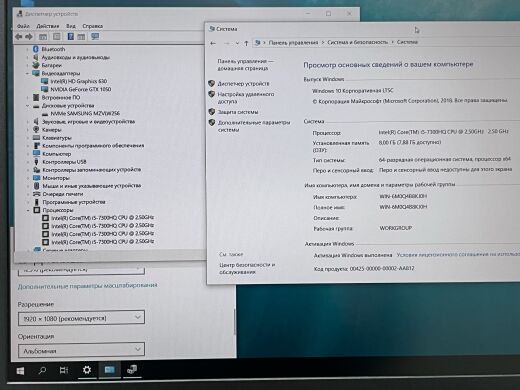Select the Камеры category icon

click(36, 129)
